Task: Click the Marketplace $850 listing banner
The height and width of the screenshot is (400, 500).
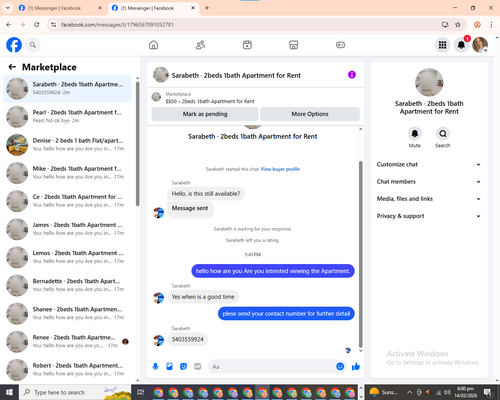Action: (256, 97)
